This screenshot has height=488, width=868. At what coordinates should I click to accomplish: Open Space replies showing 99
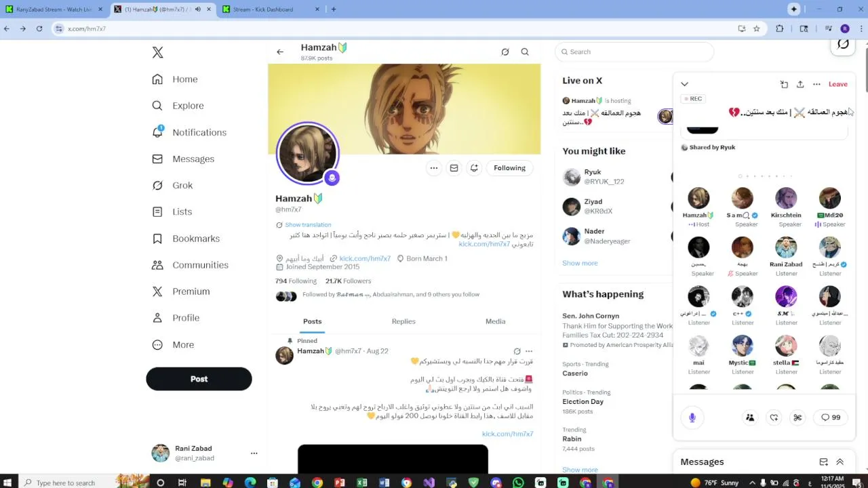[x=831, y=418]
